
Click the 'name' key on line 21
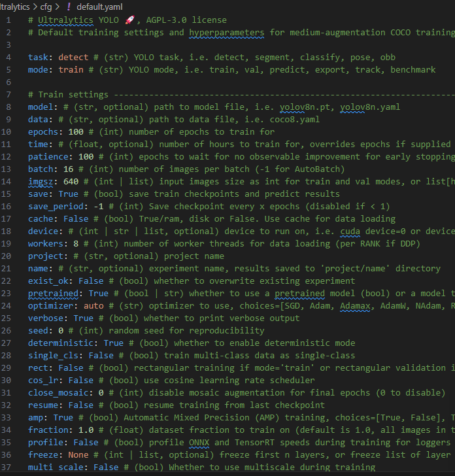(38, 269)
